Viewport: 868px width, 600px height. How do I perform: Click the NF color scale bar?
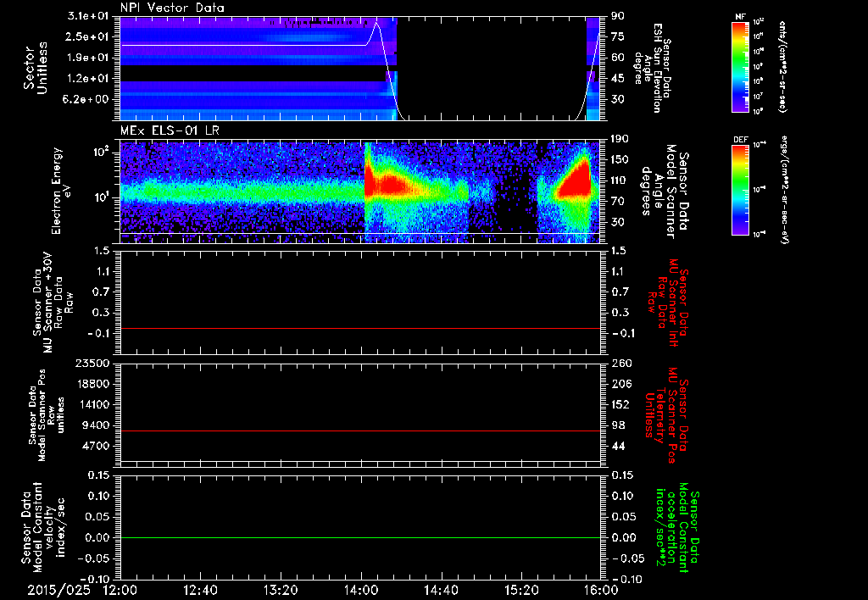(x=741, y=66)
